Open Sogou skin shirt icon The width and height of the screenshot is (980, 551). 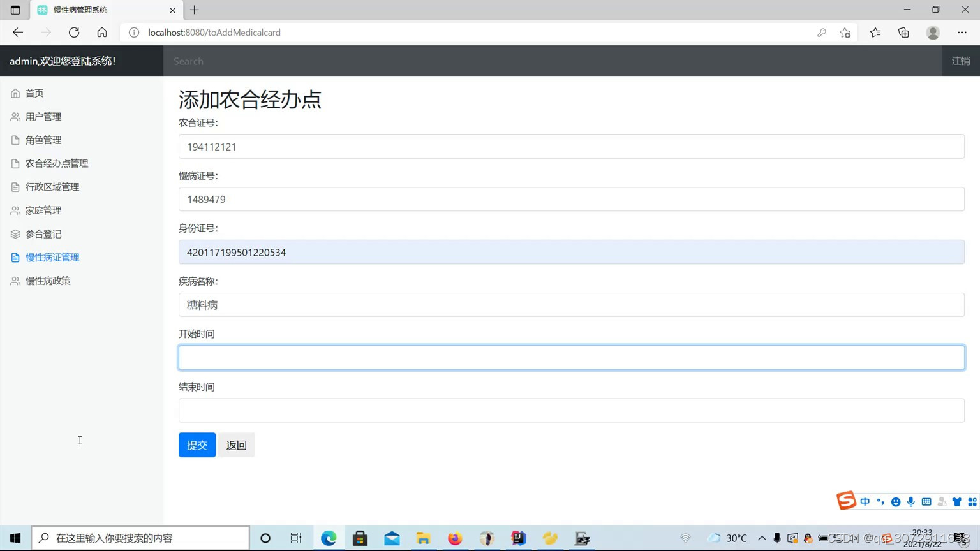[957, 502]
